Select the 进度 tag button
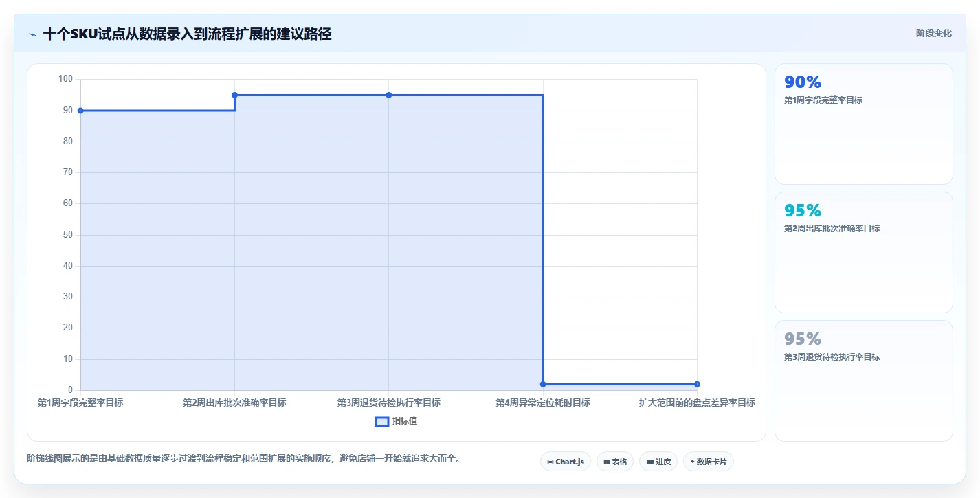This screenshot has height=498, width=980. (x=658, y=462)
